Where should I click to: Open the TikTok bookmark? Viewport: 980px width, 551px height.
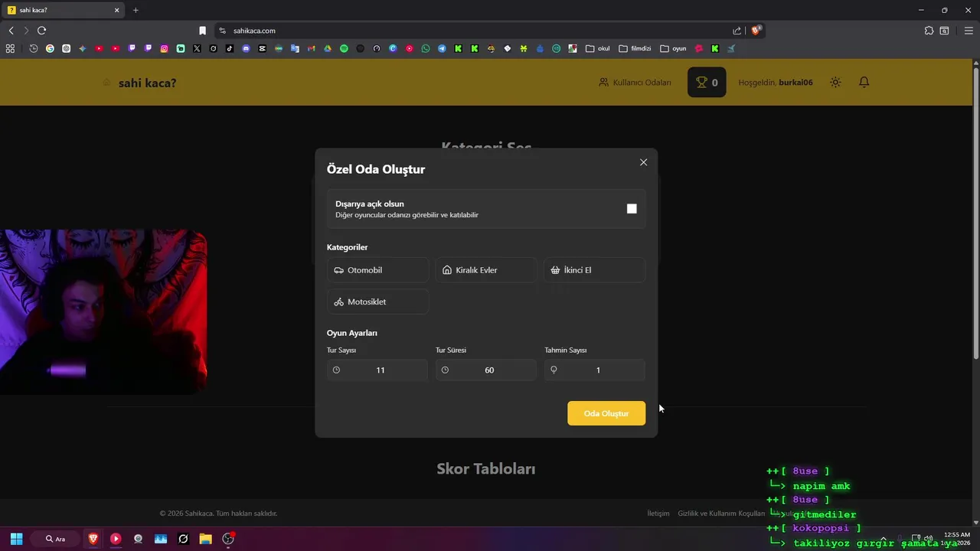click(230, 48)
